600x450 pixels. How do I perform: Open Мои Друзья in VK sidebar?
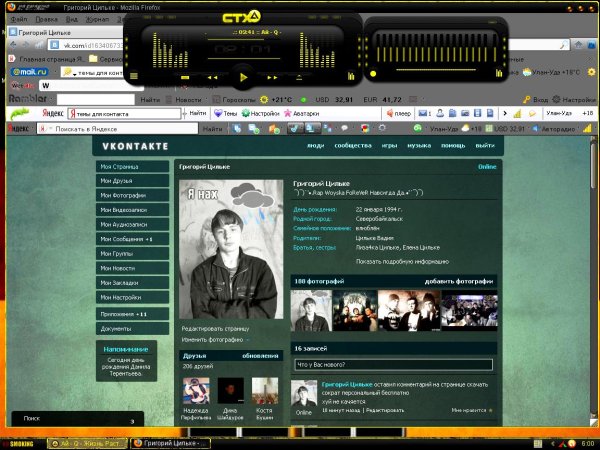point(132,181)
